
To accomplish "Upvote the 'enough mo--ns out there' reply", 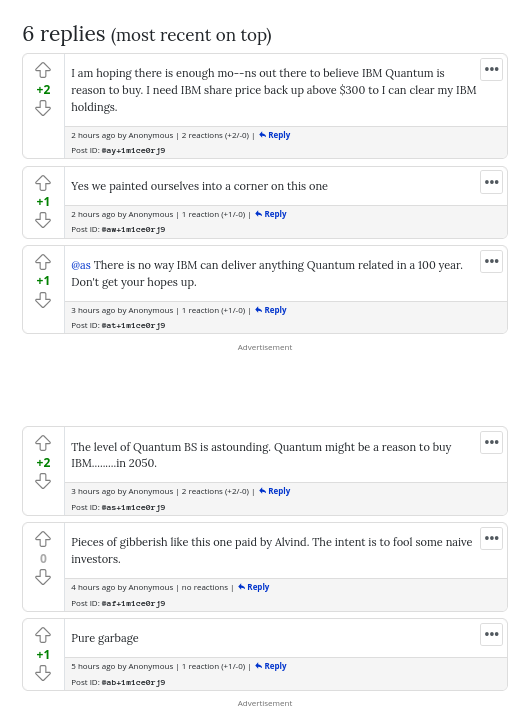I will tap(43, 70).
